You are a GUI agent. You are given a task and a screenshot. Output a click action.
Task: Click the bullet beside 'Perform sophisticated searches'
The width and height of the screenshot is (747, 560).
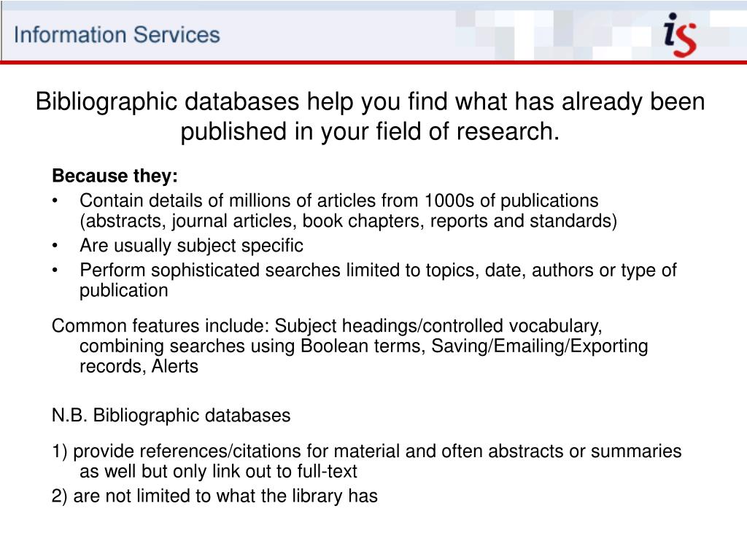(55, 271)
